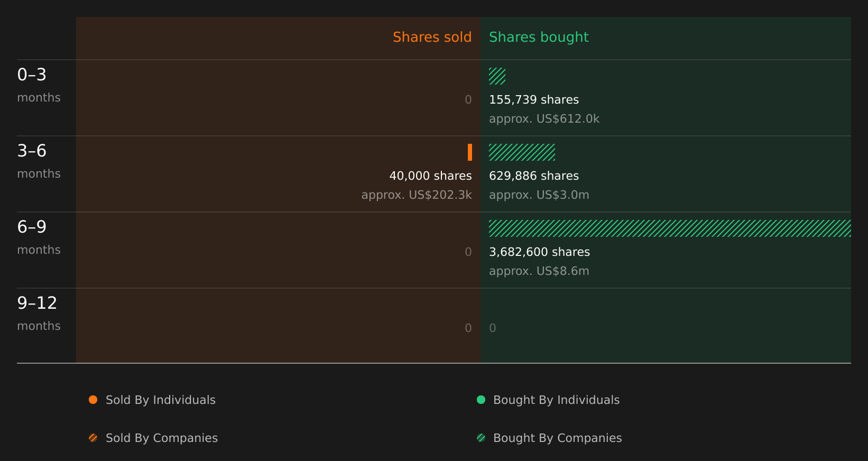The height and width of the screenshot is (461, 868).
Task: Click the Shares sold column header
Action: pyautogui.click(x=432, y=37)
